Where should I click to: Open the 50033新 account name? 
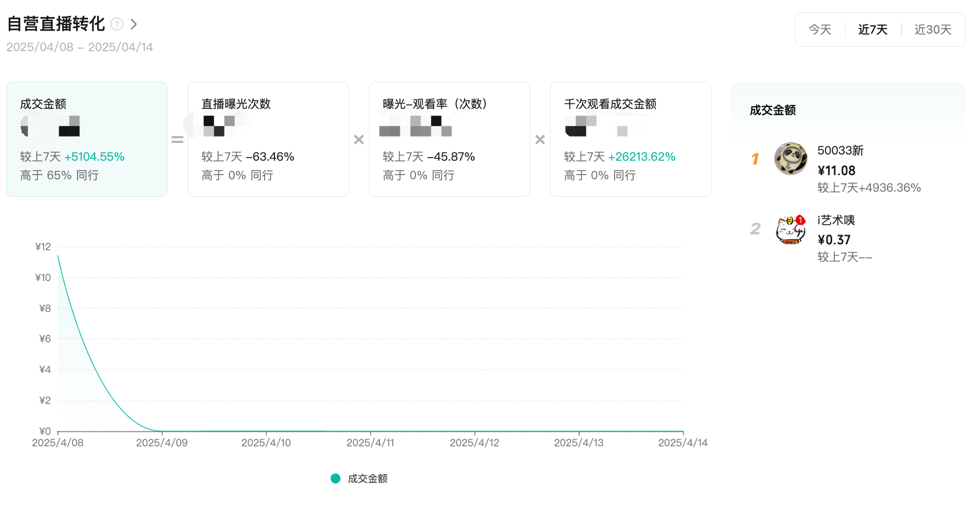click(x=840, y=151)
